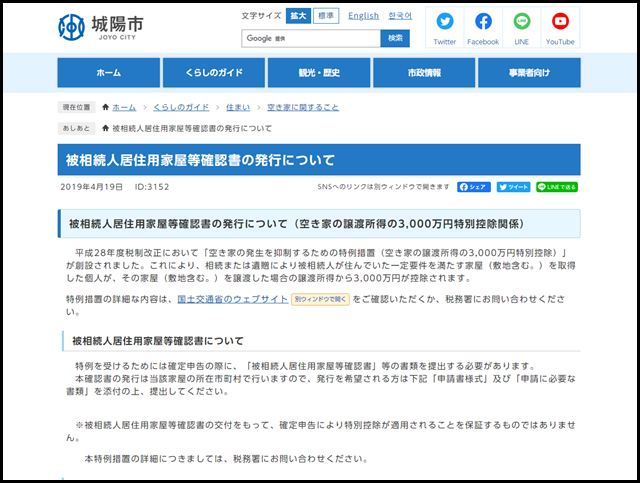Set text size to 標準
Screen dimensions: 640x483
[x=326, y=16]
